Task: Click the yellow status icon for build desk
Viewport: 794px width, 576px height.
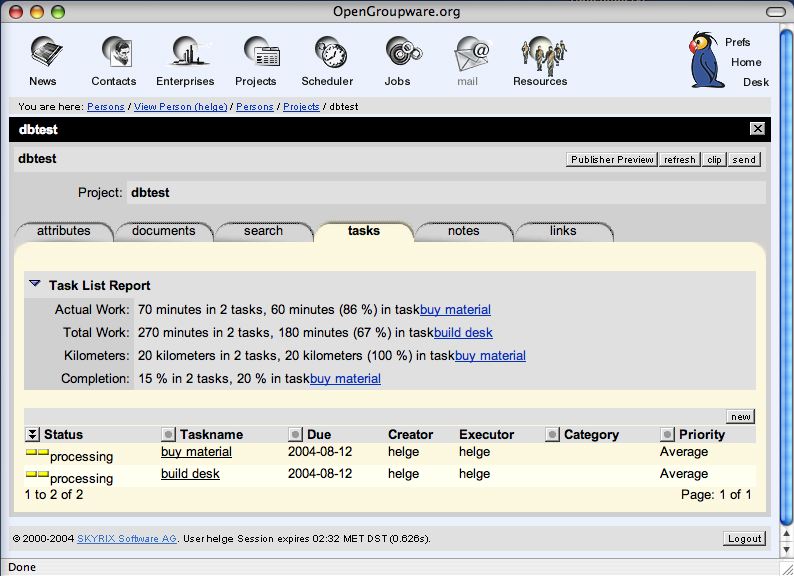Action: click(37, 474)
